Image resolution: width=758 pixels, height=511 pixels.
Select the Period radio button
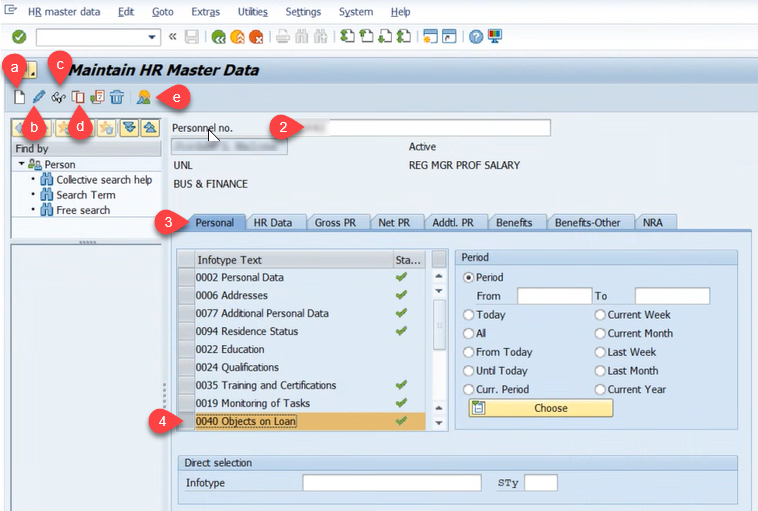click(x=468, y=277)
